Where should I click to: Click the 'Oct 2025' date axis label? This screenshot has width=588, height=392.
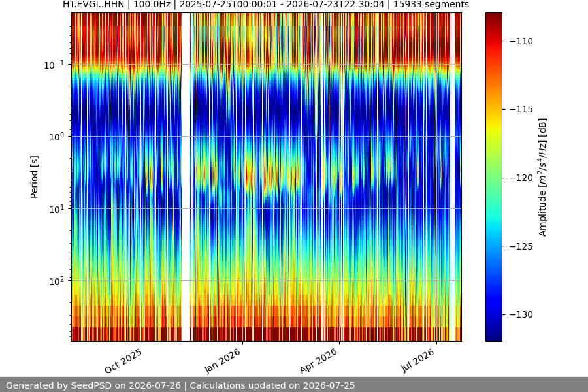(123, 361)
